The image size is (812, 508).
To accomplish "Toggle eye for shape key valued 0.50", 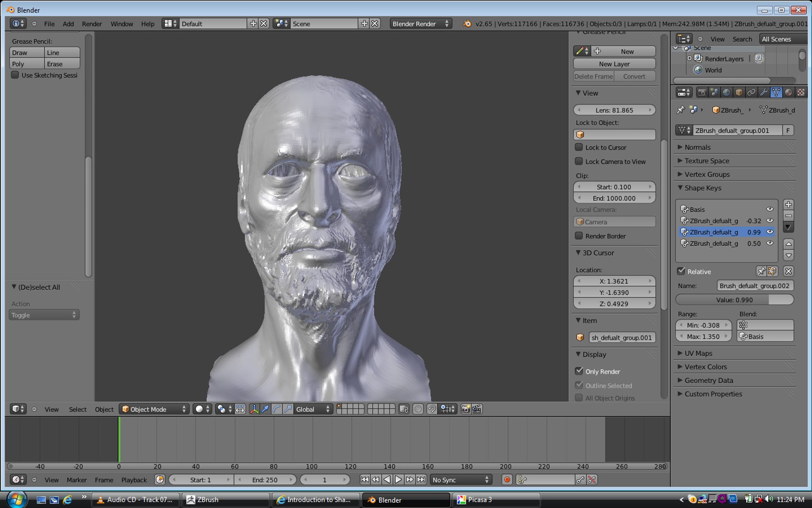I will point(770,243).
